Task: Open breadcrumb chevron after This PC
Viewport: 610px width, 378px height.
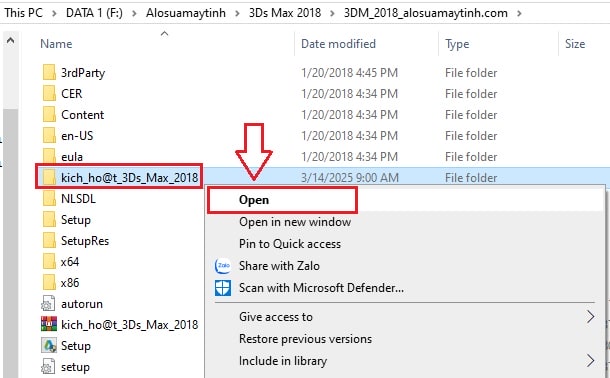Action: [54, 13]
